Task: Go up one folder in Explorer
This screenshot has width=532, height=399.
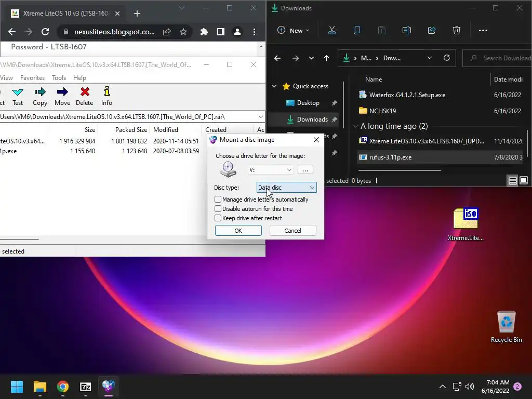Action: click(x=326, y=58)
